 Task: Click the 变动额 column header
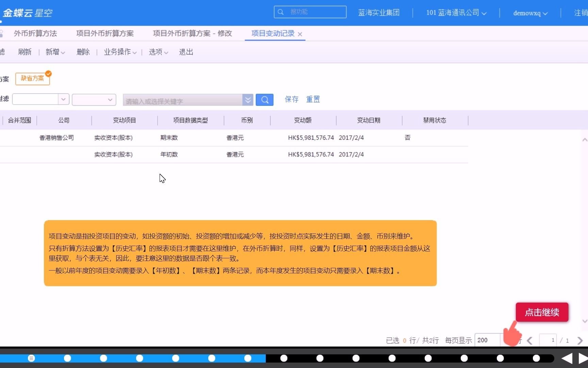[x=303, y=120]
